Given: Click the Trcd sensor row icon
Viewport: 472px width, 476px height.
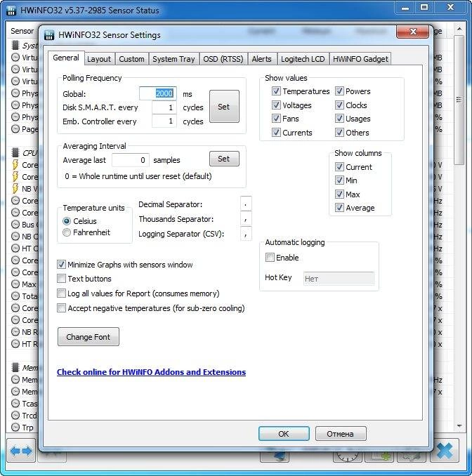Looking at the screenshot, I should pos(15,416).
